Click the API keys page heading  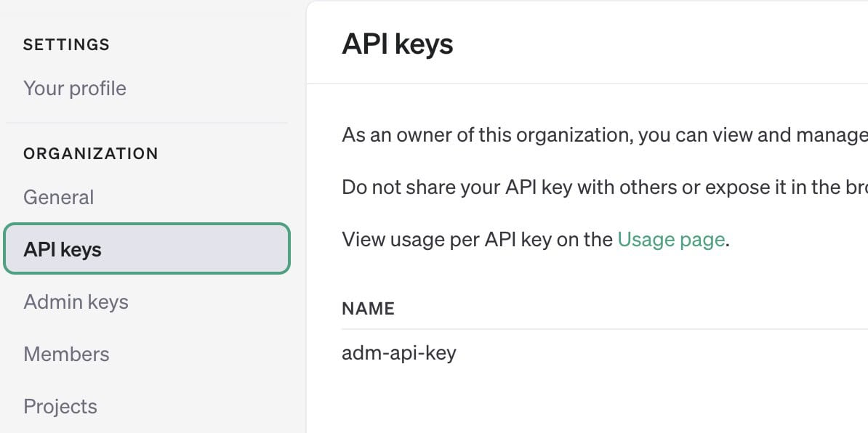pos(398,44)
